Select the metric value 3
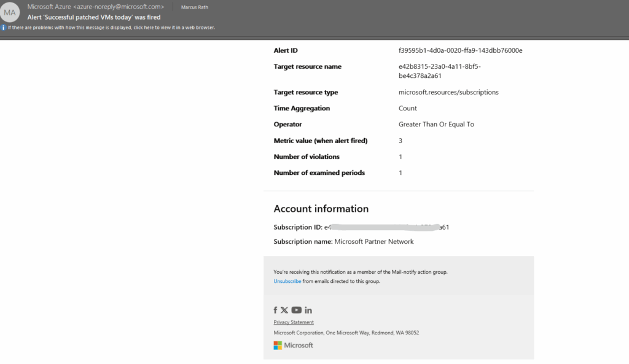This screenshot has height=364, width=629. pos(400,141)
